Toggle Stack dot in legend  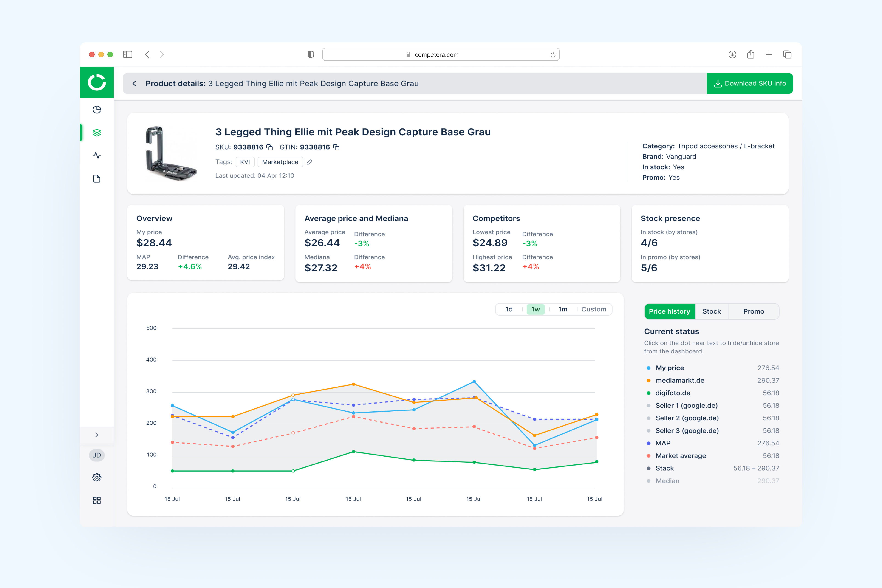pos(648,468)
